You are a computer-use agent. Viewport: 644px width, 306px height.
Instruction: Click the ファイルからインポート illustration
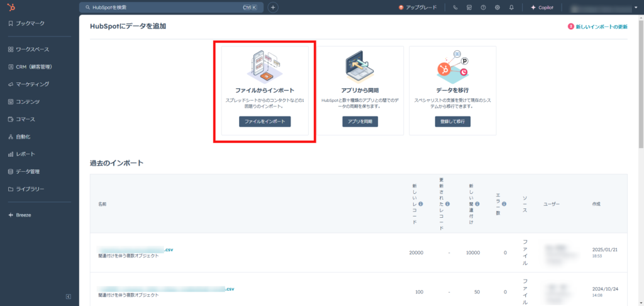click(x=265, y=67)
